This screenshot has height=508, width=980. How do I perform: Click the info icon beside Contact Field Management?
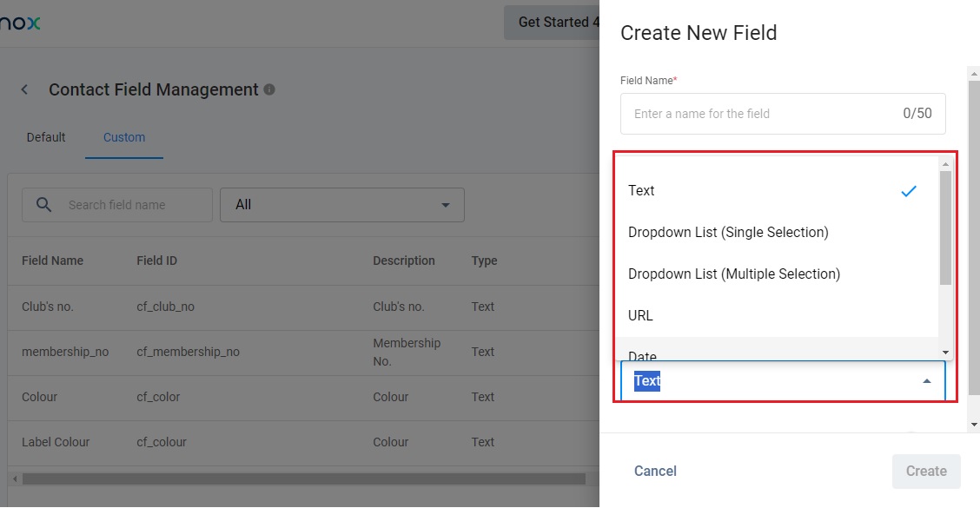[x=269, y=89]
